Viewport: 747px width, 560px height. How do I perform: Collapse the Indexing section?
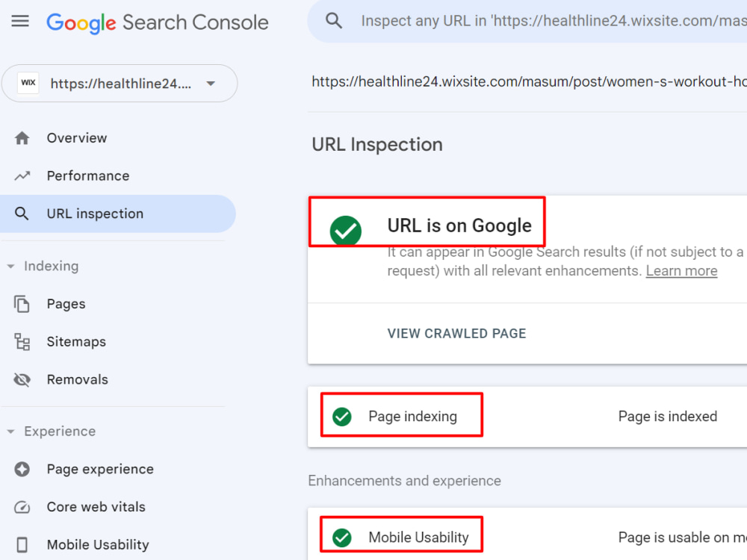tap(10, 266)
